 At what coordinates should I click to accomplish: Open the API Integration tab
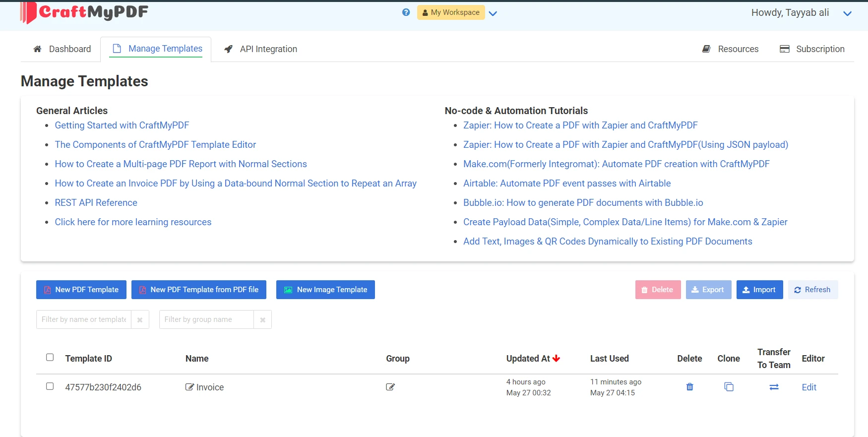(x=261, y=49)
